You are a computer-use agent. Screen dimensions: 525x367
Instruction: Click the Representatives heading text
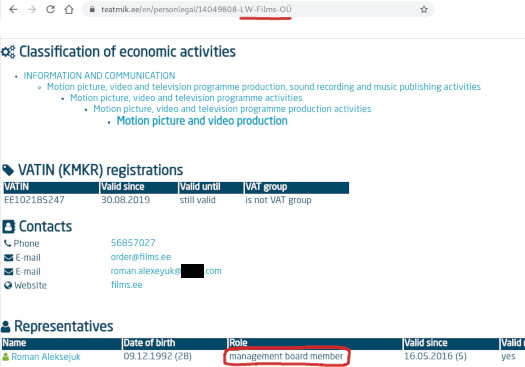tap(64, 326)
